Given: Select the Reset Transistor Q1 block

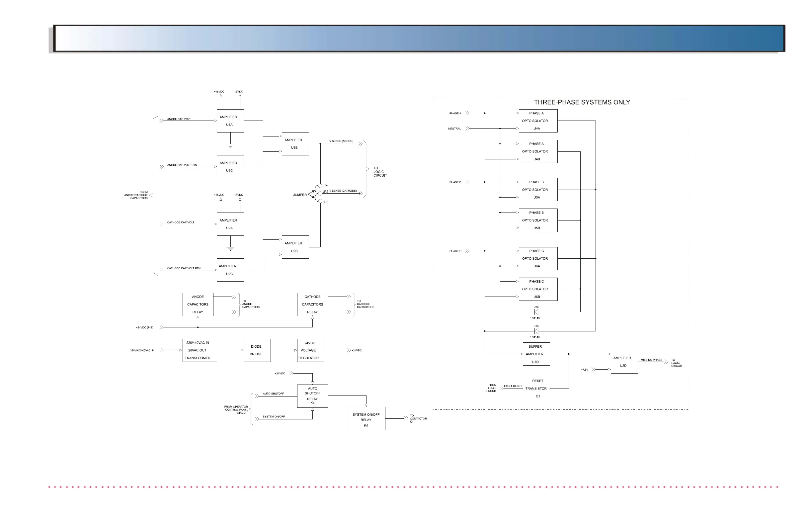Looking at the screenshot, I should pyautogui.click(x=536, y=389).
